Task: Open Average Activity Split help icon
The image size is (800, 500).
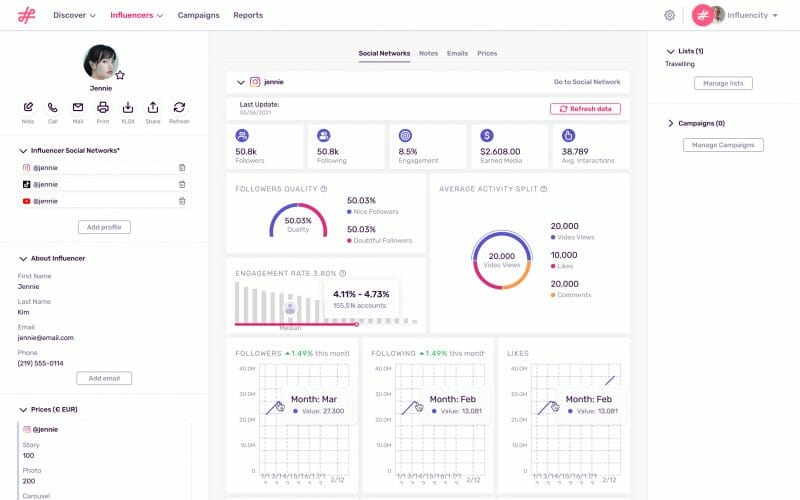Action: pyautogui.click(x=544, y=189)
